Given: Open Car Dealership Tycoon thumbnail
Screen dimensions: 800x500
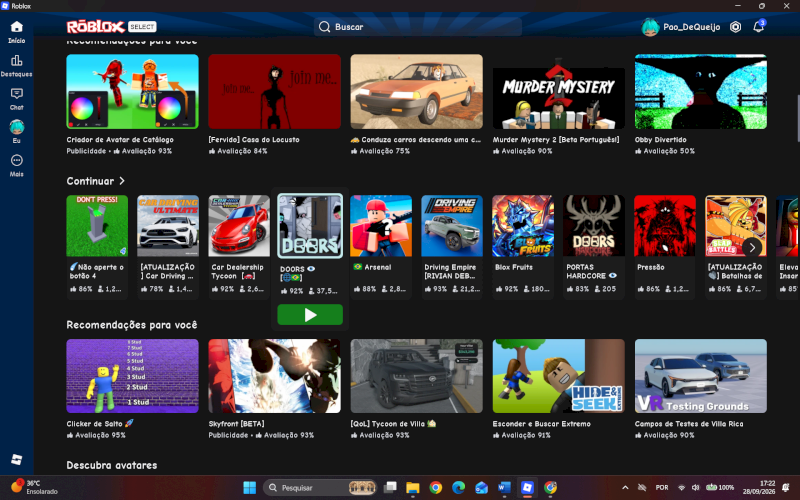Looking at the screenshot, I should pyautogui.click(x=239, y=226).
